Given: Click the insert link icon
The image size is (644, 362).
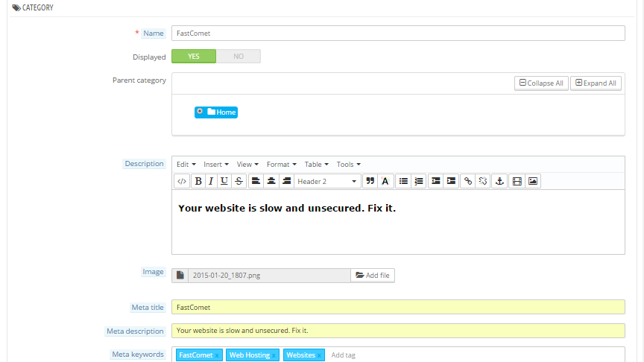Looking at the screenshot, I should [467, 181].
